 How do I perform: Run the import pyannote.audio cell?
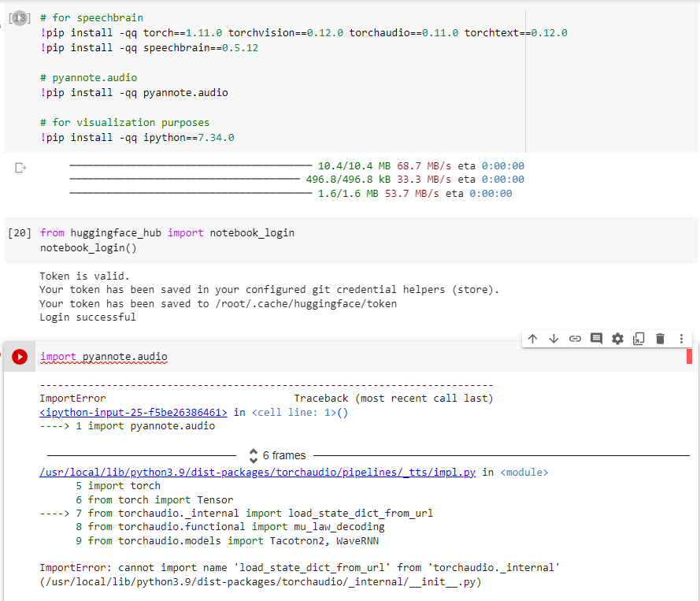[x=19, y=356]
